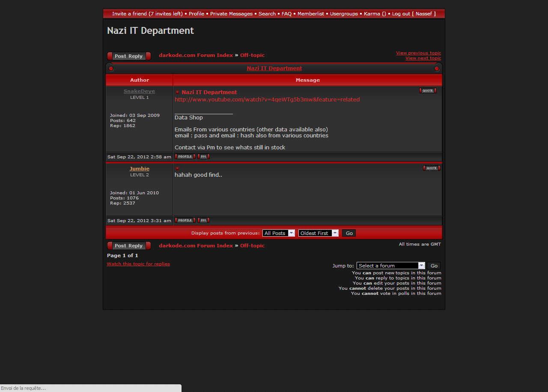
Task: Click the top Post Reply button
Action: 129,56
